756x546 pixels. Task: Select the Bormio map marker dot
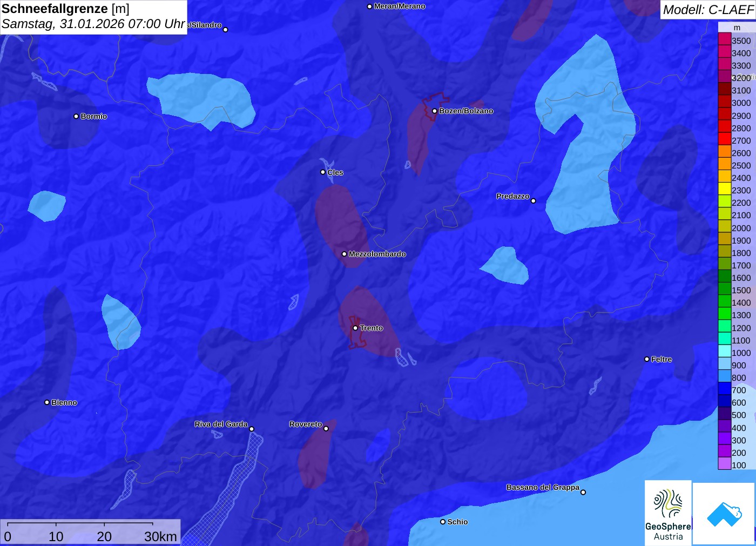(76, 116)
